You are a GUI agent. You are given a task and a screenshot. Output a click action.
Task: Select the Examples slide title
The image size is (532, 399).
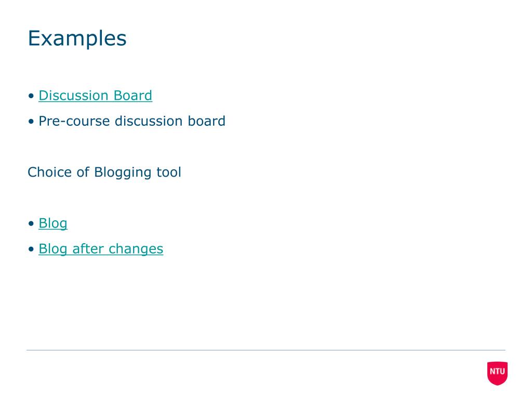pos(77,38)
